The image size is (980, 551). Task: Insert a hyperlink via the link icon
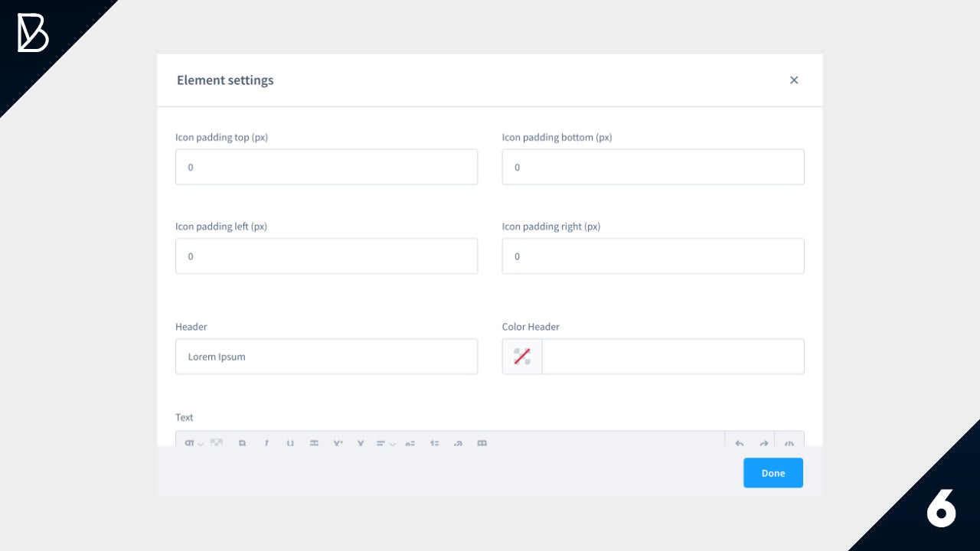[x=458, y=442]
